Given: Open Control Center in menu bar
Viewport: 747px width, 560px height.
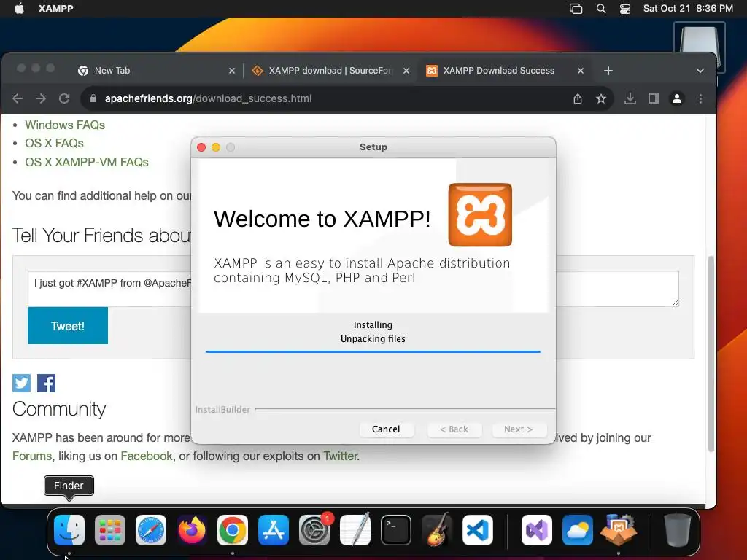Looking at the screenshot, I should (x=625, y=9).
